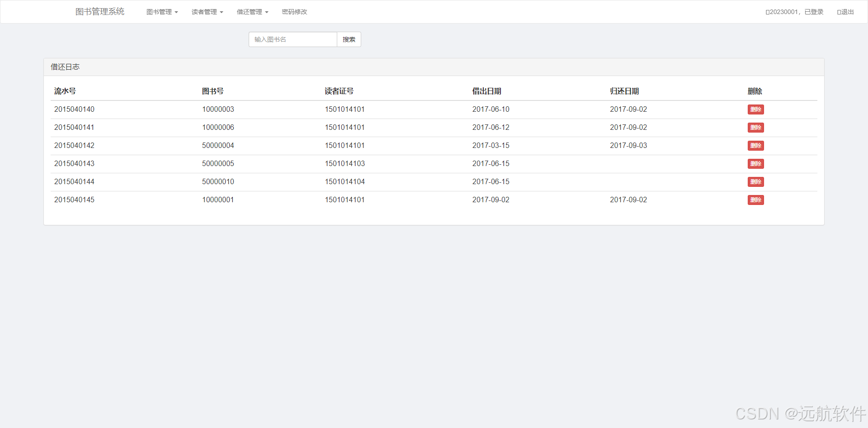
Task: Delete borrow record 2015040141
Action: pos(755,127)
